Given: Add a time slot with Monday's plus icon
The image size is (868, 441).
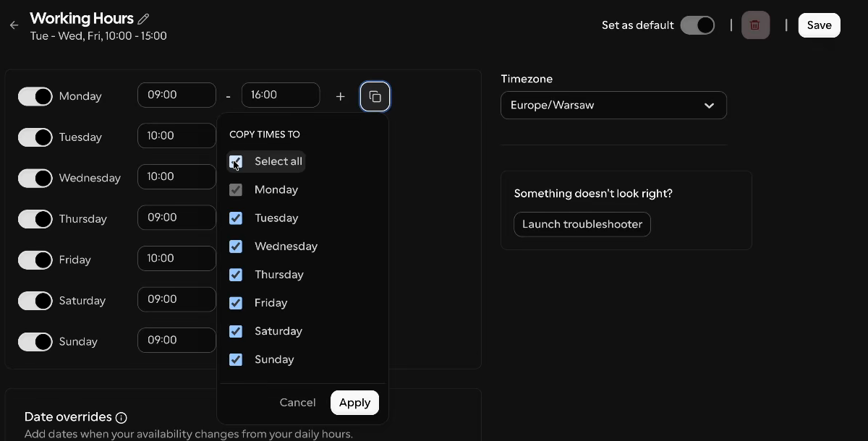Looking at the screenshot, I should (341, 96).
